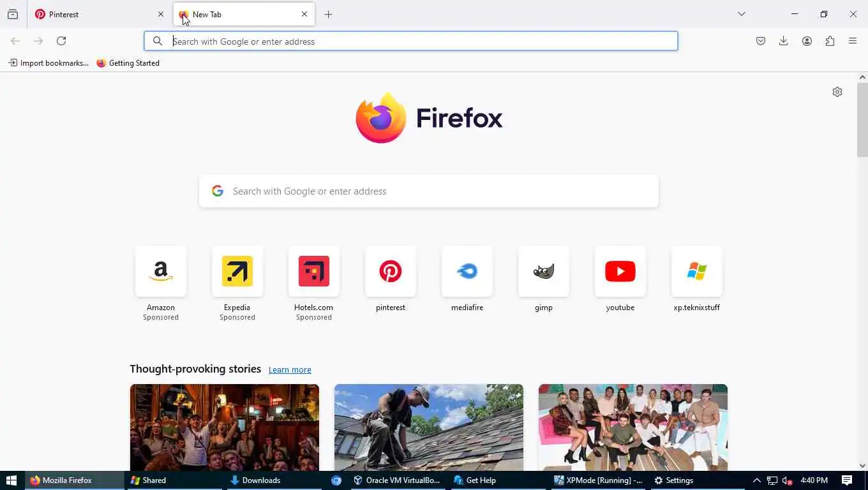The image size is (868, 490).
Task: Open the Windows Start menu
Action: coord(11,480)
